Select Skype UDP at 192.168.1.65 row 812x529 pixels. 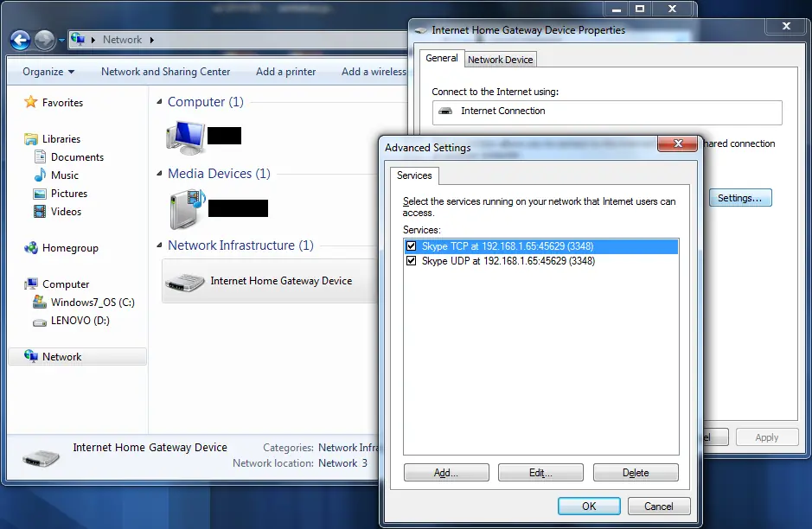pyautogui.click(x=541, y=261)
